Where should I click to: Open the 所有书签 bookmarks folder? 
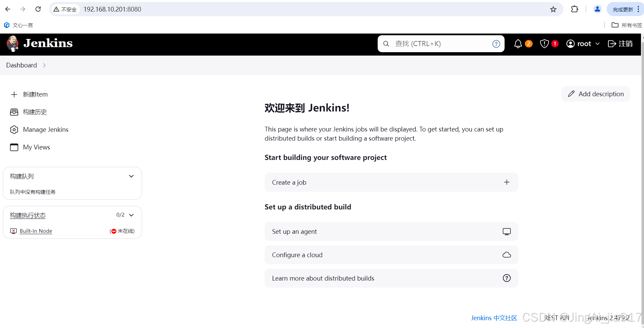(x=627, y=25)
